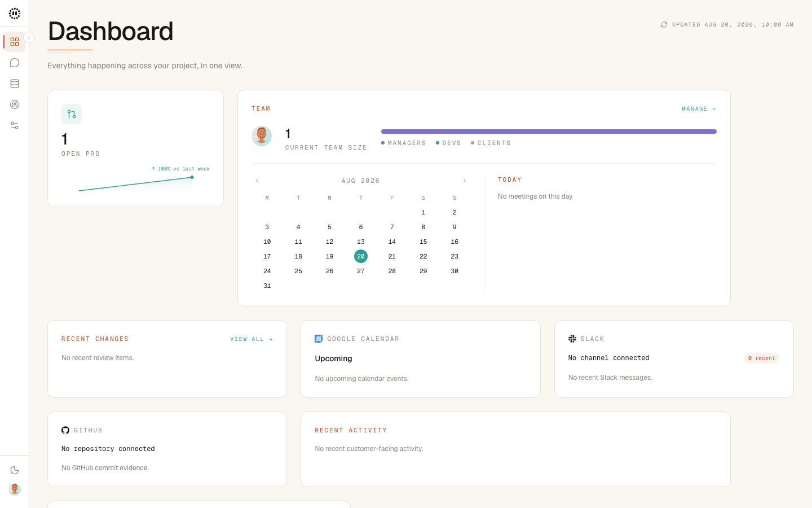Click the Google Calendar icon
This screenshot has height=508, width=812.
[x=319, y=339]
